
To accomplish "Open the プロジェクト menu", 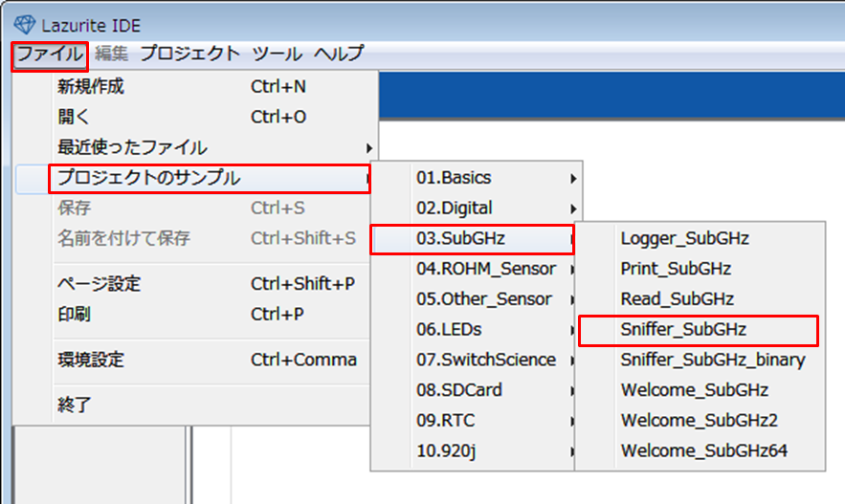I will coord(189,55).
